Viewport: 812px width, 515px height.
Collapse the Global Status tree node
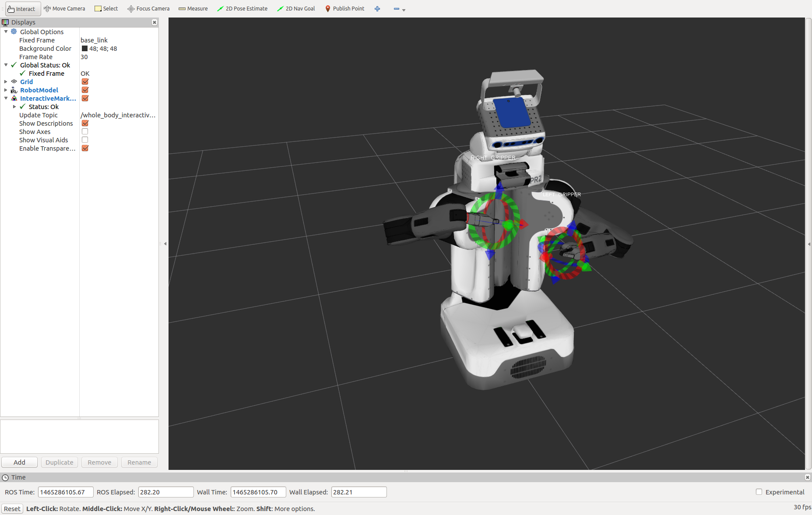pyautogui.click(x=6, y=65)
